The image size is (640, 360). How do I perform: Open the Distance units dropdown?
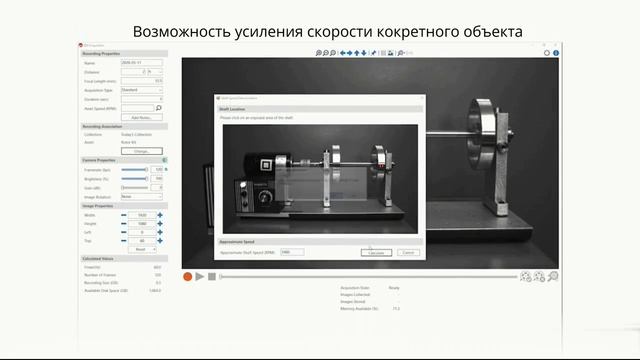pos(155,72)
